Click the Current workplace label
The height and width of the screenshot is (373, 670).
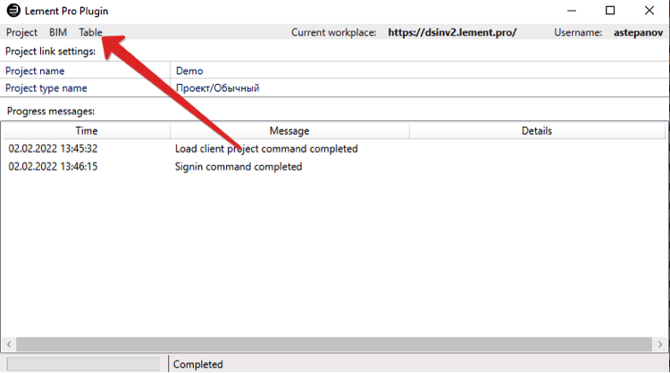[334, 32]
